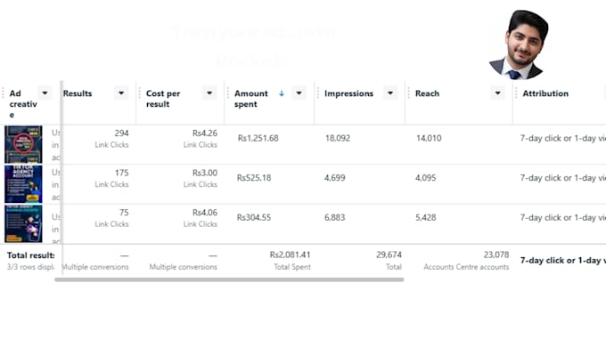
Task: Open the Impressions column dropdown arrow
Action: tap(390, 93)
